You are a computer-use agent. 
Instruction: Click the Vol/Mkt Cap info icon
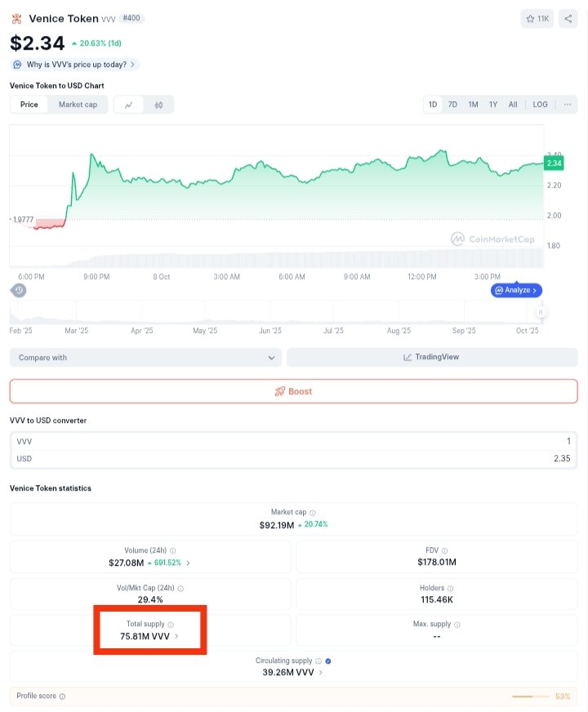[180, 589]
